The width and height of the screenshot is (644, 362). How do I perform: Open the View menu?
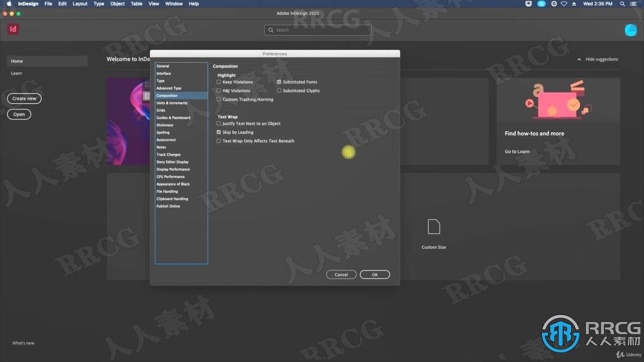(154, 4)
